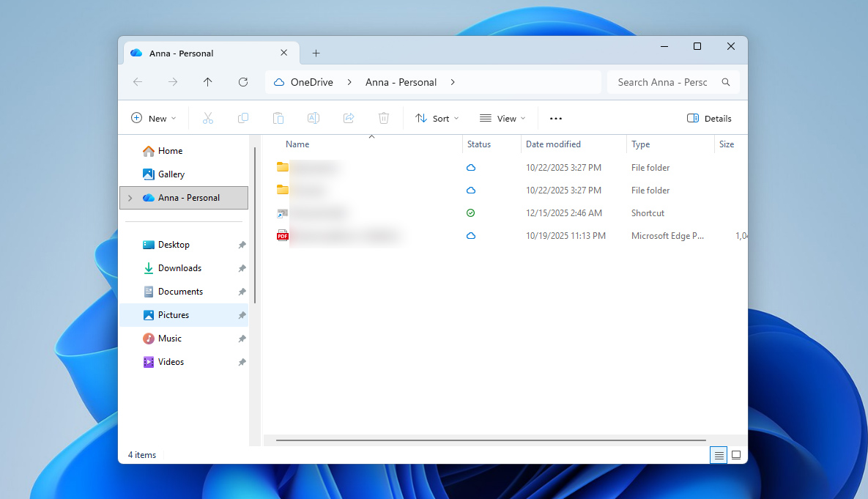Refresh the folder view
Screen dimensions: 868x499
point(243,82)
